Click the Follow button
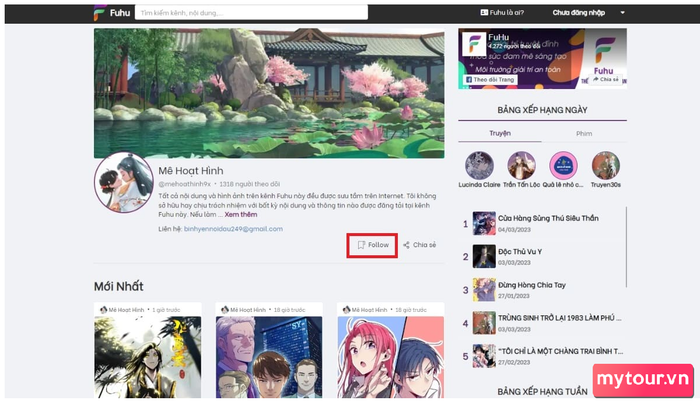Image resolution: width=700 pixels, height=405 pixels. 373,245
